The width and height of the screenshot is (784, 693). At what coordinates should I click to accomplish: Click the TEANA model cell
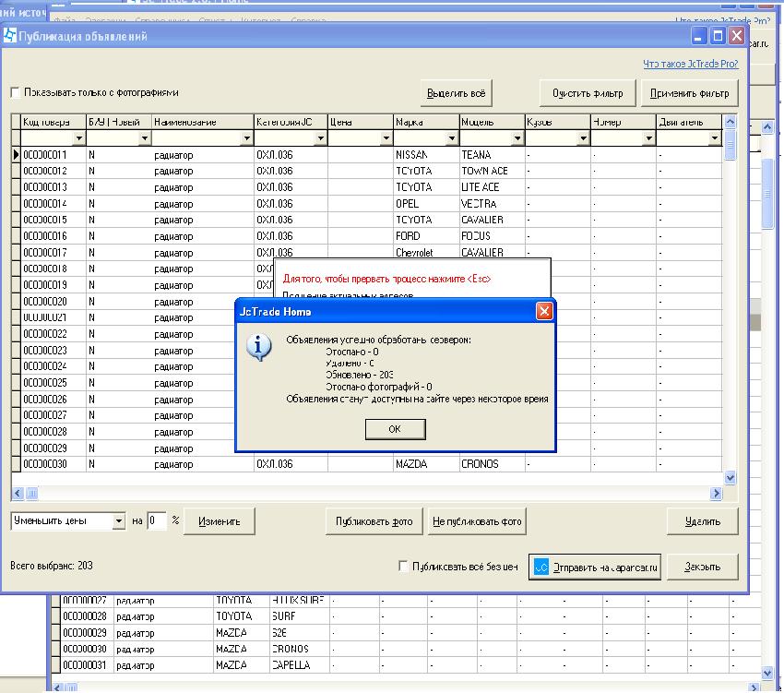[492, 155]
